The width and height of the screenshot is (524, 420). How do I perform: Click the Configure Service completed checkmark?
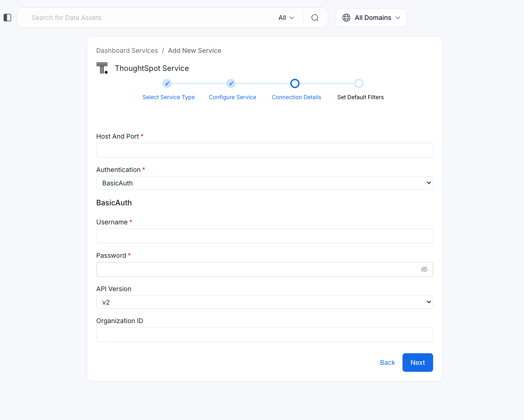click(x=231, y=83)
